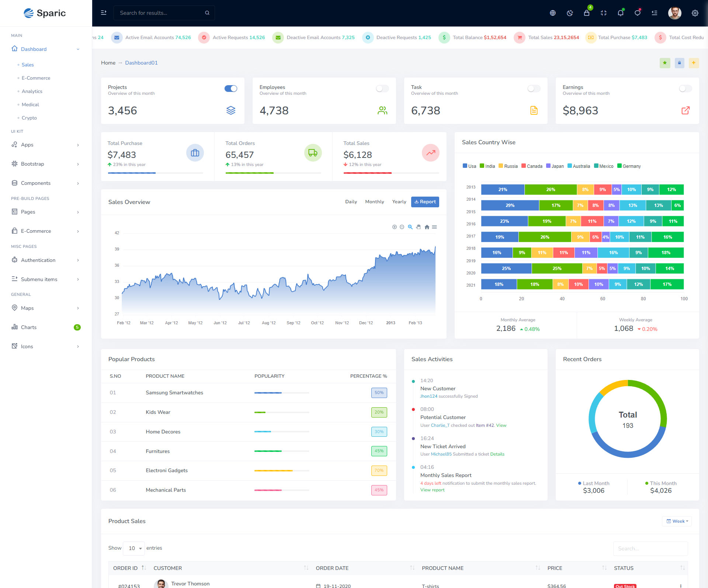Select the chart zoom magnifier icon

tap(410, 227)
